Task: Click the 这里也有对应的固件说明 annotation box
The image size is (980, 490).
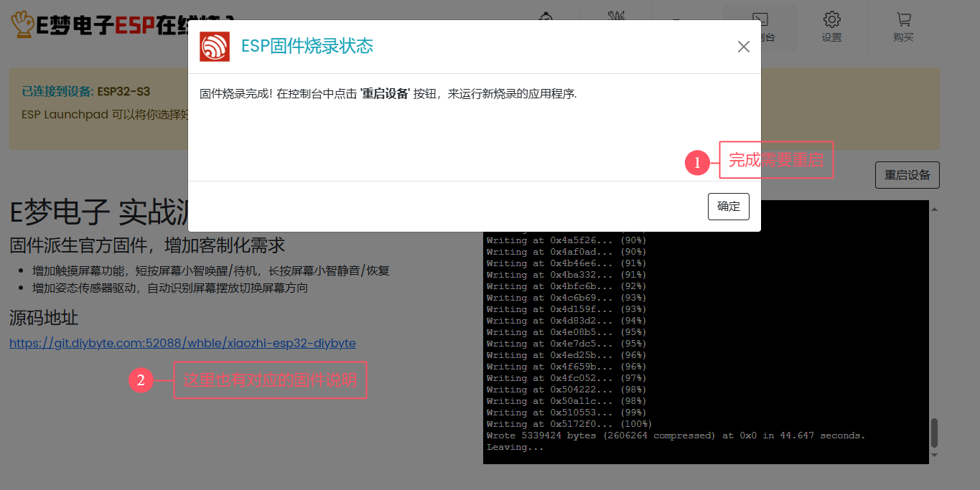Action: click(270, 380)
